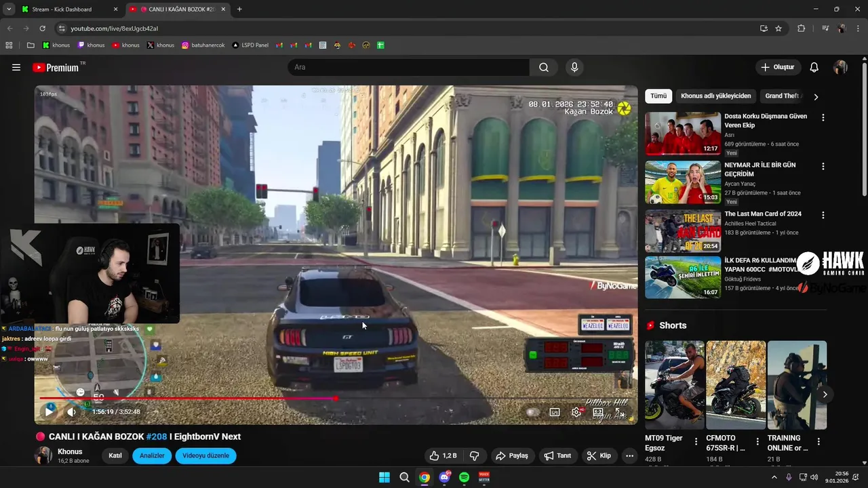
Task: Click the address bar URL
Action: [115, 28]
